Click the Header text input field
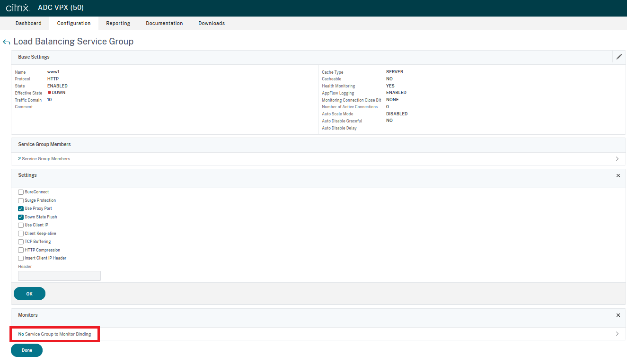Screen dimensions: 627x364 59,276
